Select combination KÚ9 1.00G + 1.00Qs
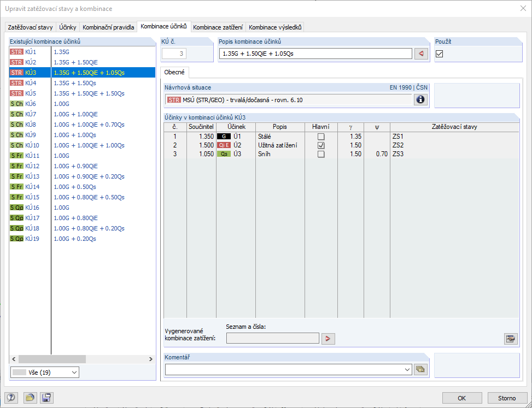Image resolution: width=532 pixels, height=408 pixels. pos(82,135)
